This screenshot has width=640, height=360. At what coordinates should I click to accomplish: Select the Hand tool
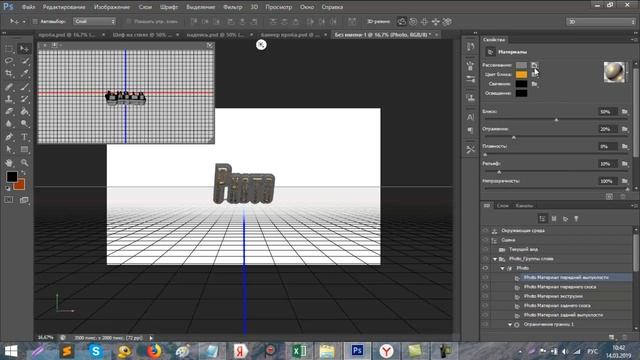coord(9,162)
